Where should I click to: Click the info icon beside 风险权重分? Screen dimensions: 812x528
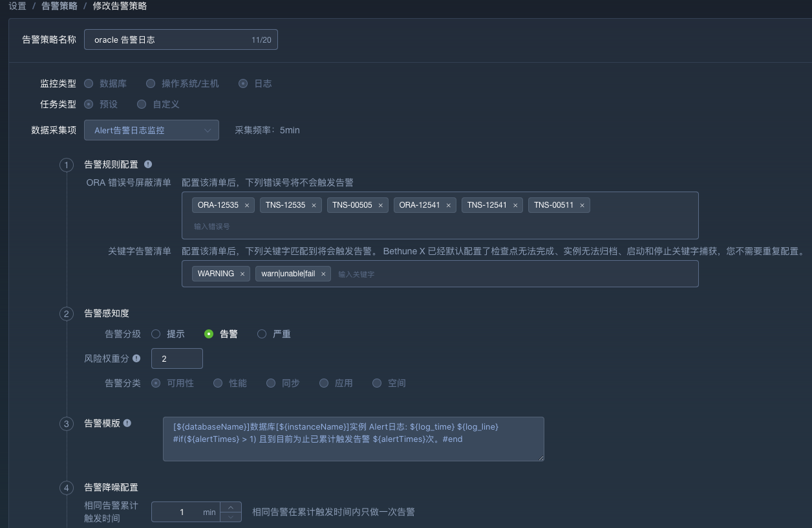(x=136, y=358)
